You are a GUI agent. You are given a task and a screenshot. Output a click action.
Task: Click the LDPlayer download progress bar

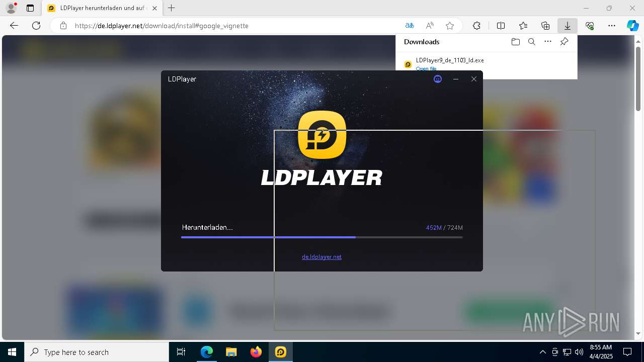(322, 237)
